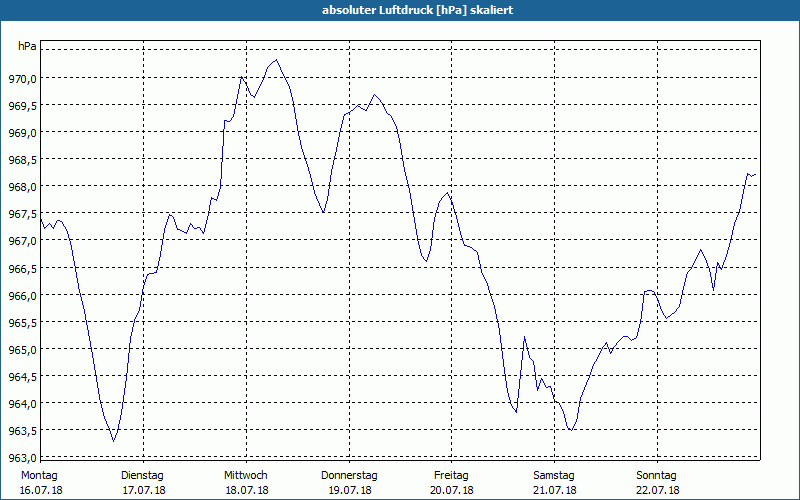This screenshot has width=800, height=500.
Task: Click the 'Montag' day label
Action: click(x=39, y=476)
